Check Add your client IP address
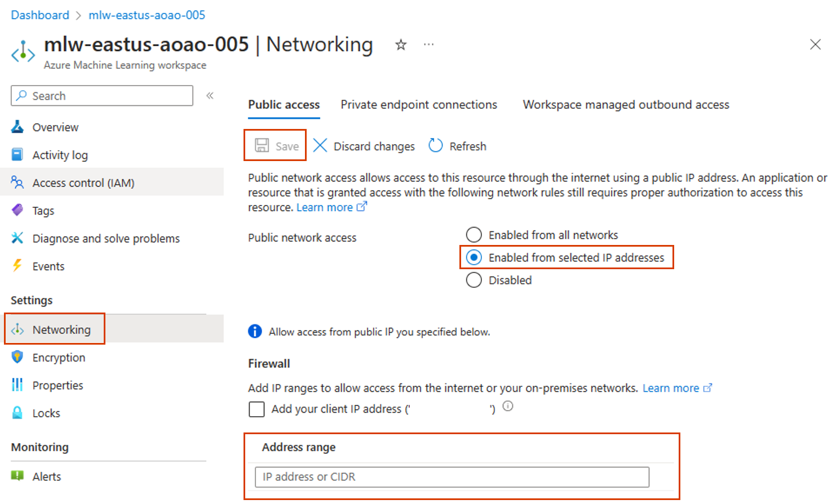The width and height of the screenshot is (832, 504). tap(257, 409)
